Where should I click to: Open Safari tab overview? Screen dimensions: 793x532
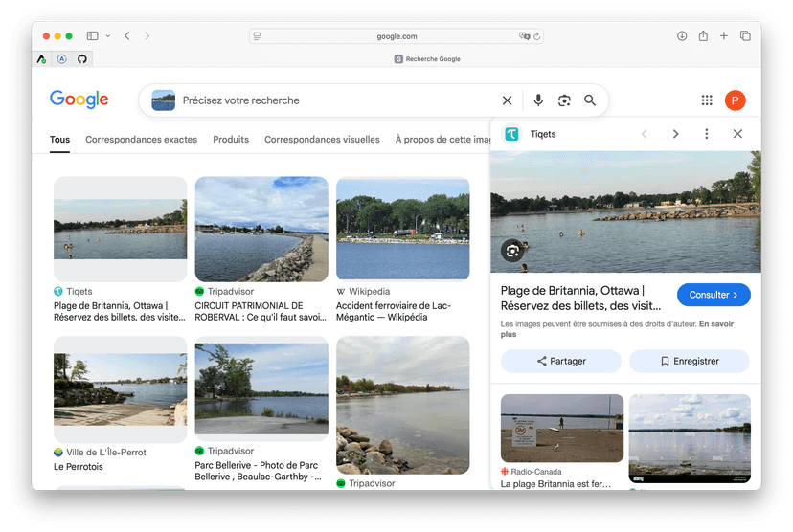745,36
